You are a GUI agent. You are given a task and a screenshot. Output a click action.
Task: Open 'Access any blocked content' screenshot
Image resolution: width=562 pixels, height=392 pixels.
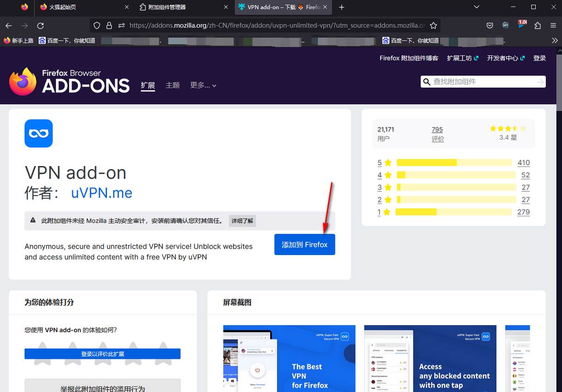pos(430,358)
